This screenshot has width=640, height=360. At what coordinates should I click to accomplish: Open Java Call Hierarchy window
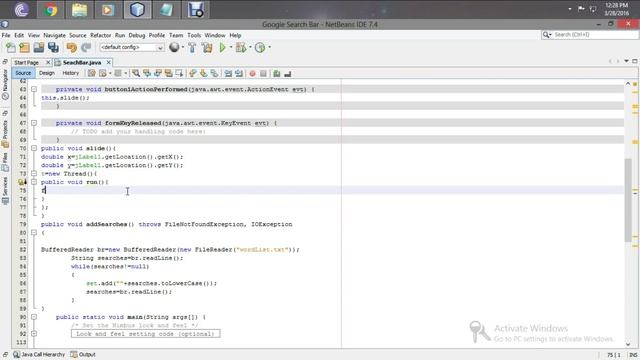pyautogui.click(x=39, y=355)
